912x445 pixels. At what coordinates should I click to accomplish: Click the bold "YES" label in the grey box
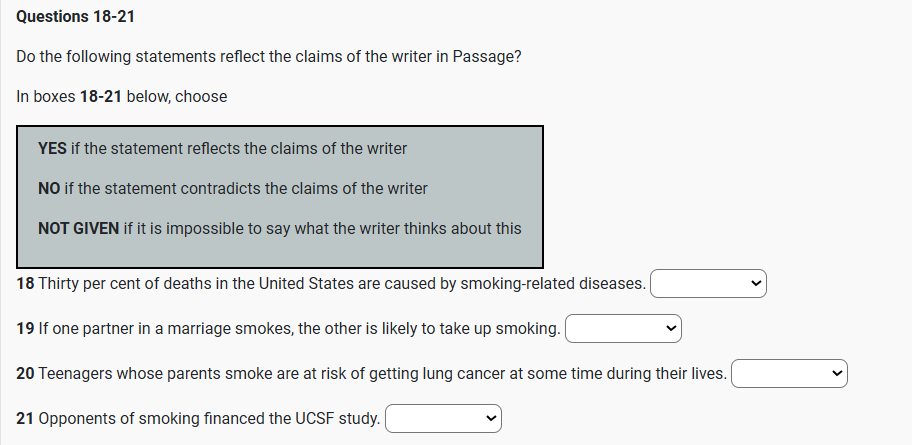point(52,148)
